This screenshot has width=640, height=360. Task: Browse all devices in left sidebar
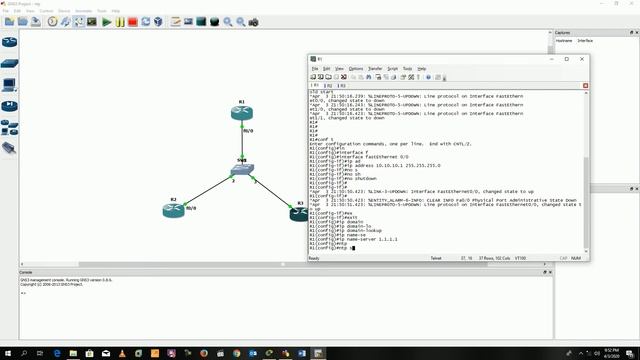pyautogui.click(x=9, y=127)
